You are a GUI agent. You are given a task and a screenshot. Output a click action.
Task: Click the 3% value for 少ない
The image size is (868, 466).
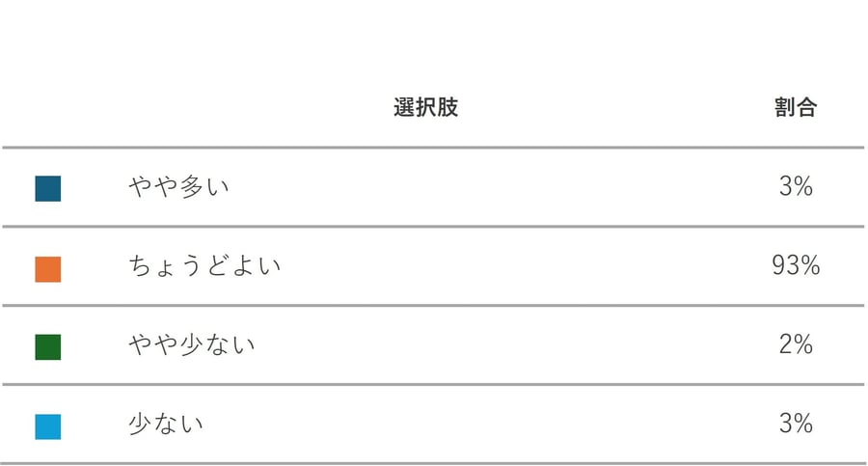coord(796,425)
